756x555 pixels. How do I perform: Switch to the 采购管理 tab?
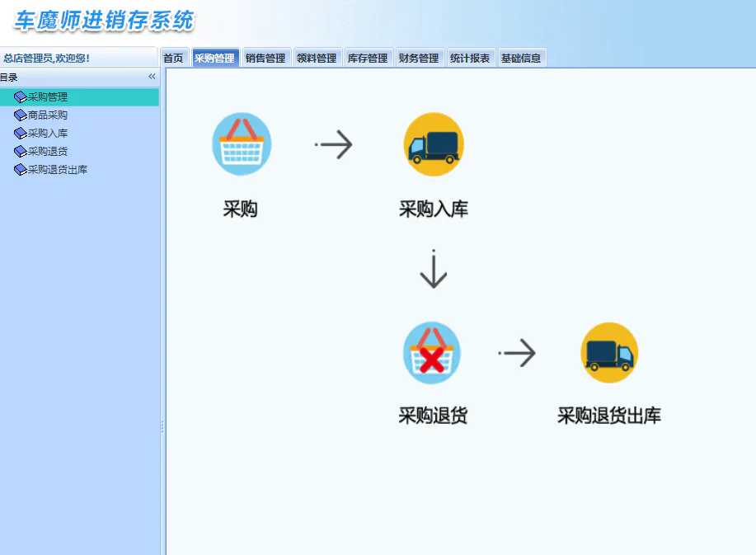click(214, 58)
